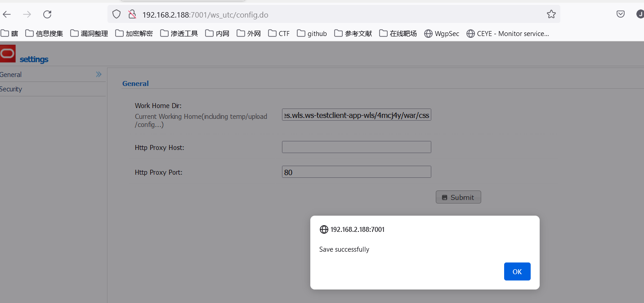
Task: Click the Submit button
Action: pyautogui.click(x=458, y=197)
